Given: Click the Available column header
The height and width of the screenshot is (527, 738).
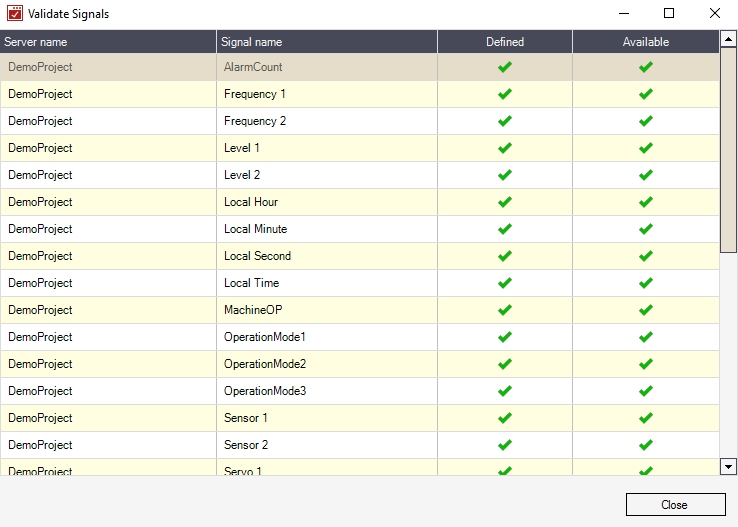Looking at the screenshot, I should click(646, 42).
